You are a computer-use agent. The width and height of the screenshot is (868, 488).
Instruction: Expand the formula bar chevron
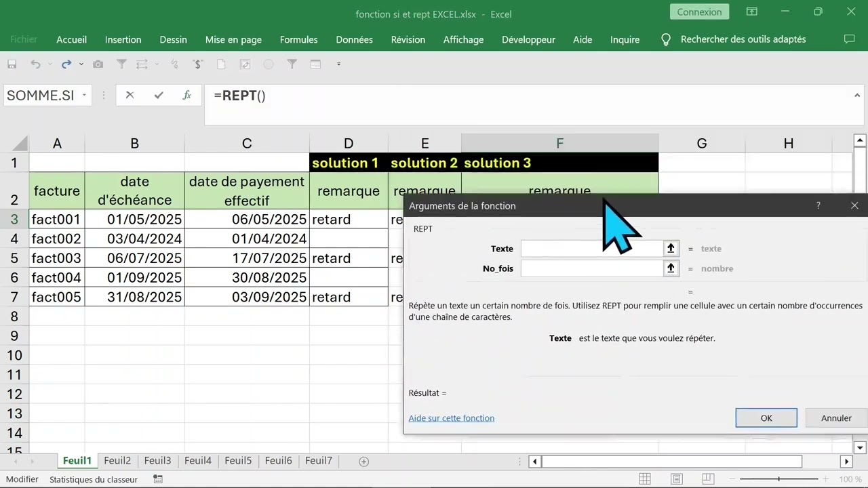pyautogui.click(x=858, y=96)
